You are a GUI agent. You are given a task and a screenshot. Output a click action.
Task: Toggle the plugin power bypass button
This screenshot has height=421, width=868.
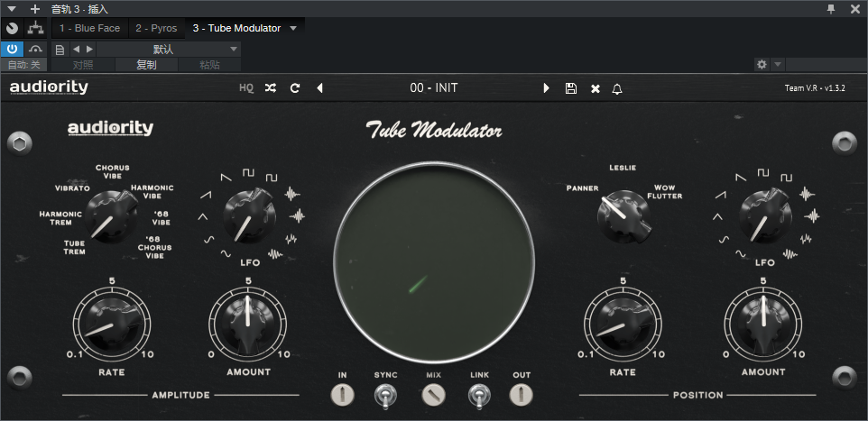point(12,49)
